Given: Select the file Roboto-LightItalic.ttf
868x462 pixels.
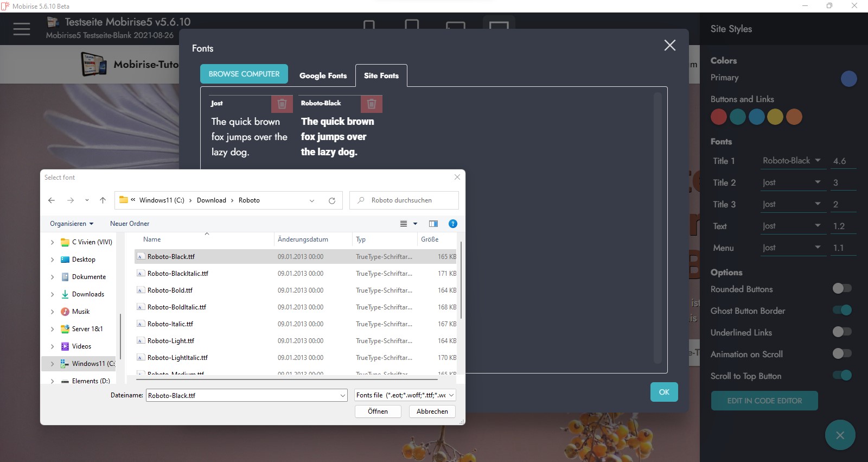Looking at the screenshot, I should (296, 358).
